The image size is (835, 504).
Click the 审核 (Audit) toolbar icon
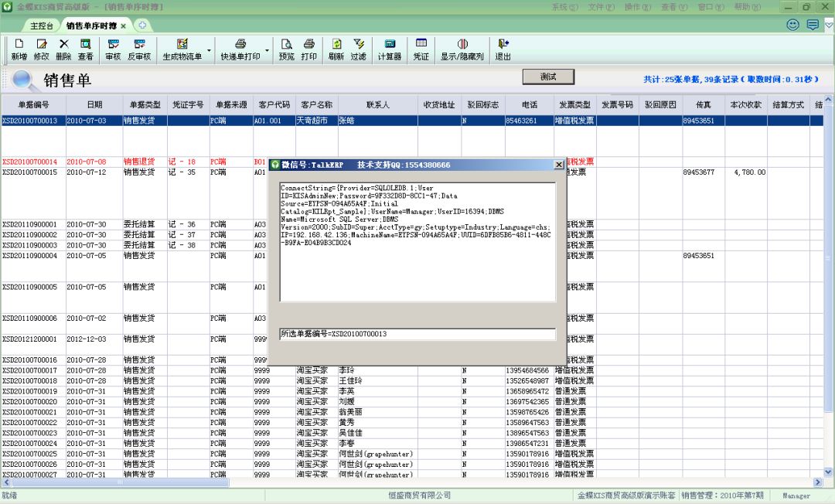(113, 49)
